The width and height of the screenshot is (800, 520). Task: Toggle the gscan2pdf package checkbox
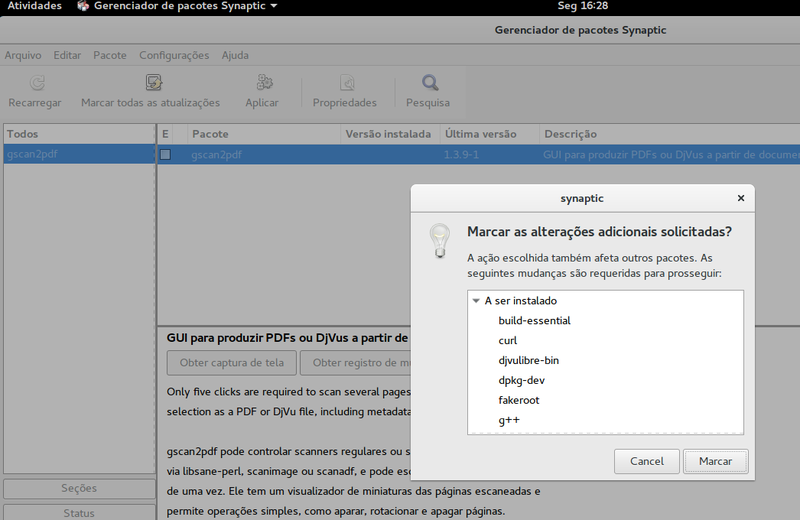tap(166, 155)
